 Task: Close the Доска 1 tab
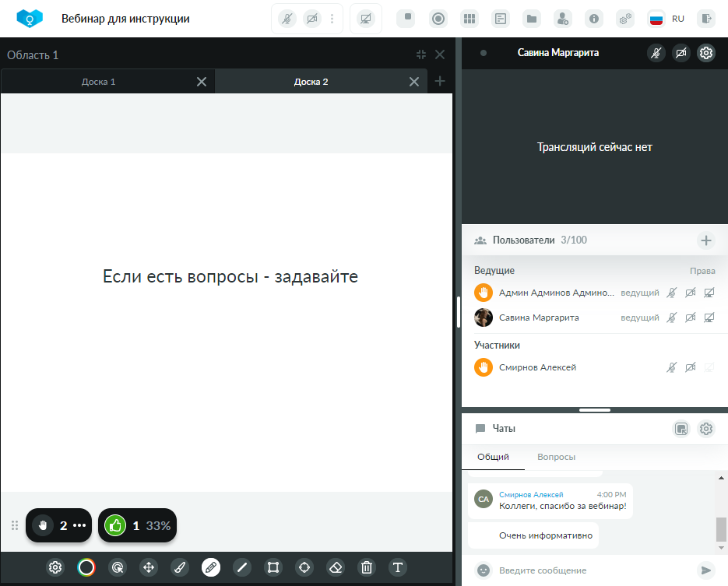coord(202,82)
